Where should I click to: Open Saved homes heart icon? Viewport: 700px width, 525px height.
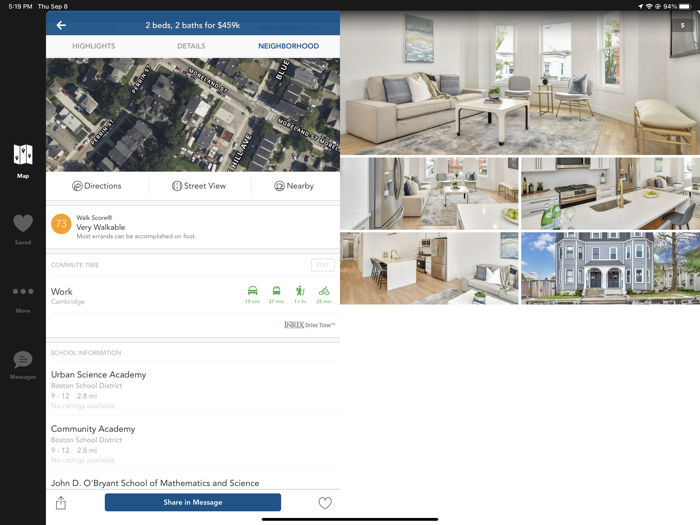click(23, 229)
